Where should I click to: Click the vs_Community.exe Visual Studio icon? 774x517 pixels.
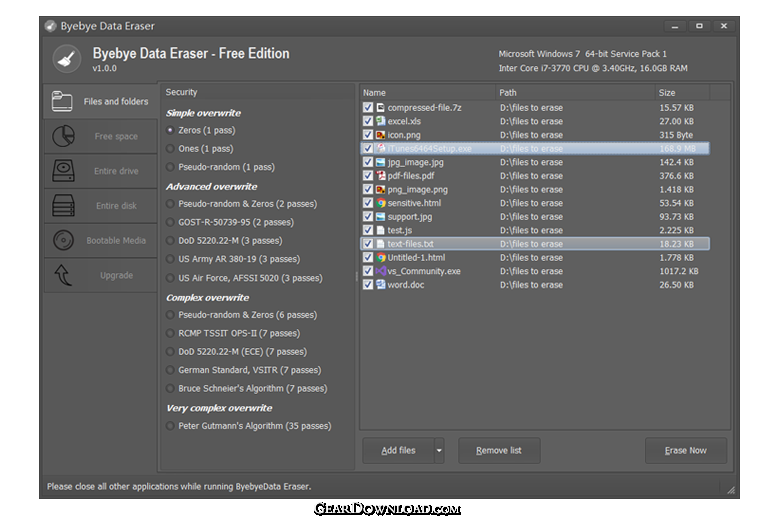[x=381, y=271]
